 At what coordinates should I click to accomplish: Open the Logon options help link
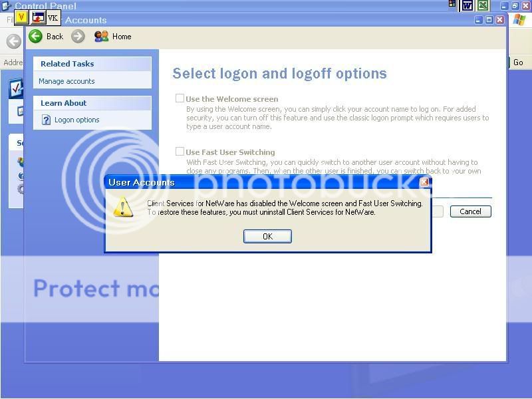click(x=77, y=120)
